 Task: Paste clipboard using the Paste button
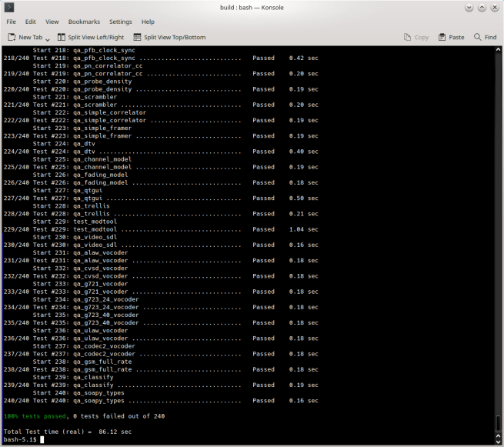click(452, 37)
